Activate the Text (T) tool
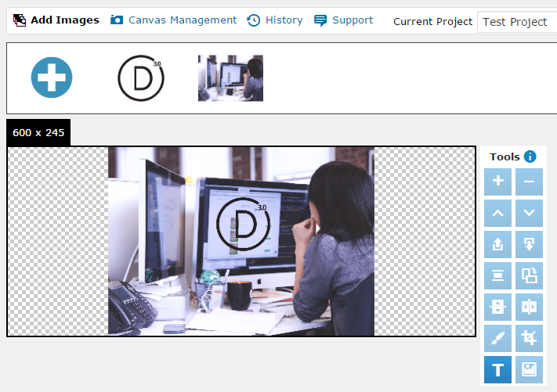Image resolution: width=557 pixels, height=392 pixels. tap(497, 369)
